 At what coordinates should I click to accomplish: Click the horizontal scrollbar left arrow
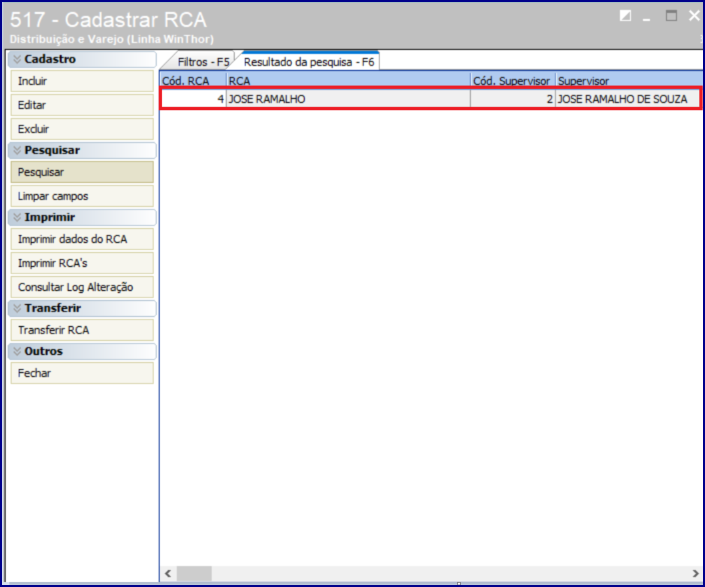168,574
